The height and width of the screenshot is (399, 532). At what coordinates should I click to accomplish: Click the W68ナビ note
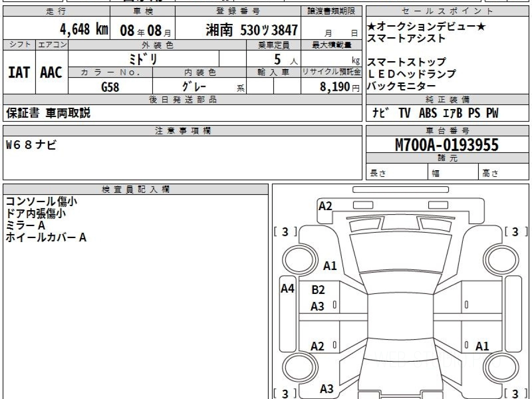pyautogui.click(x=31, y=145)
